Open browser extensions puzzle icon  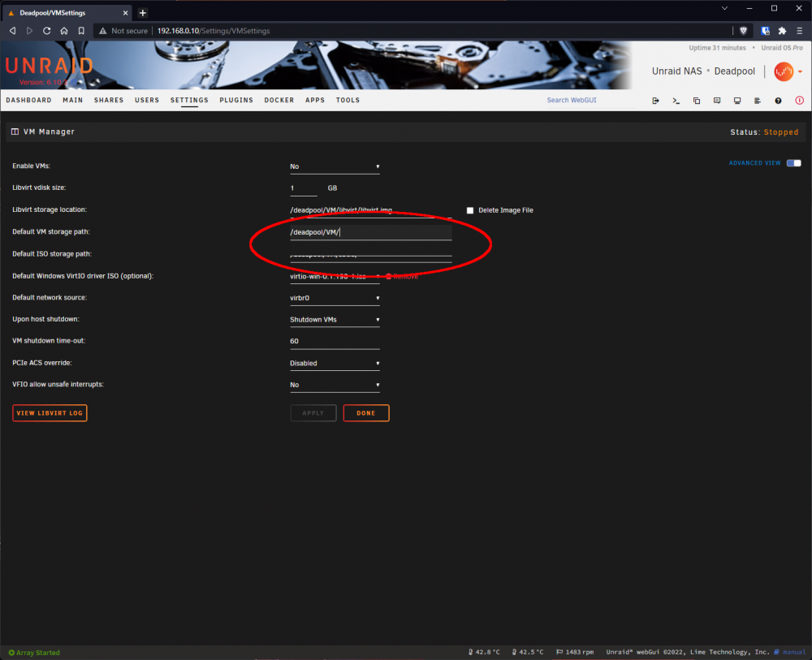[783, 31]
